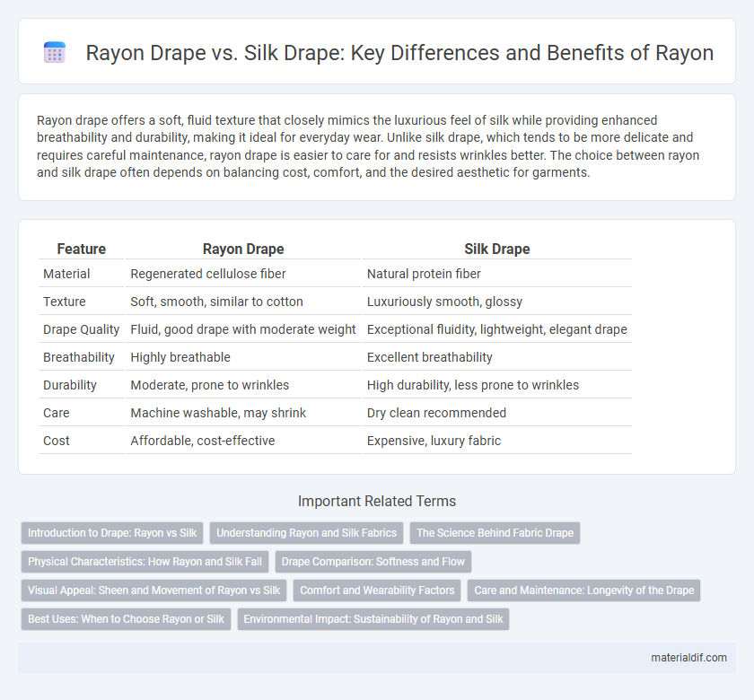Select 'Fluid, good drape with moderate weight' cell
Image resolution: width=754 pixels, height=700 pixels.
click(243, 329)
